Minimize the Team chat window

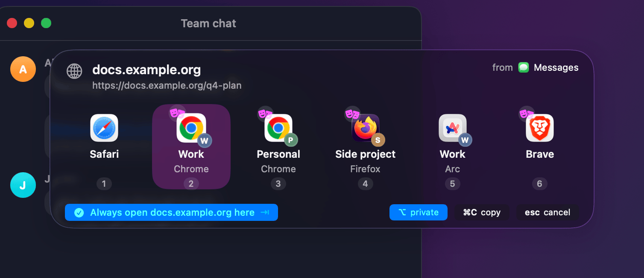click(29, 23)
